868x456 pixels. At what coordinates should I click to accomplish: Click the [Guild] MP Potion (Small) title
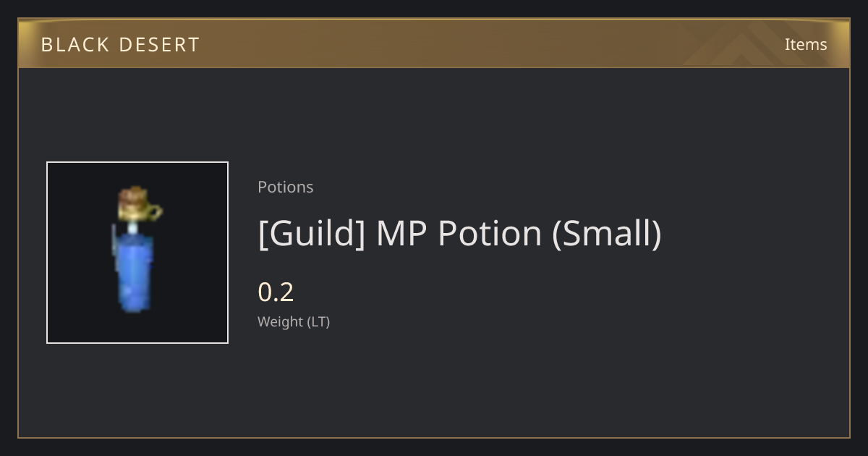(459, 234)
